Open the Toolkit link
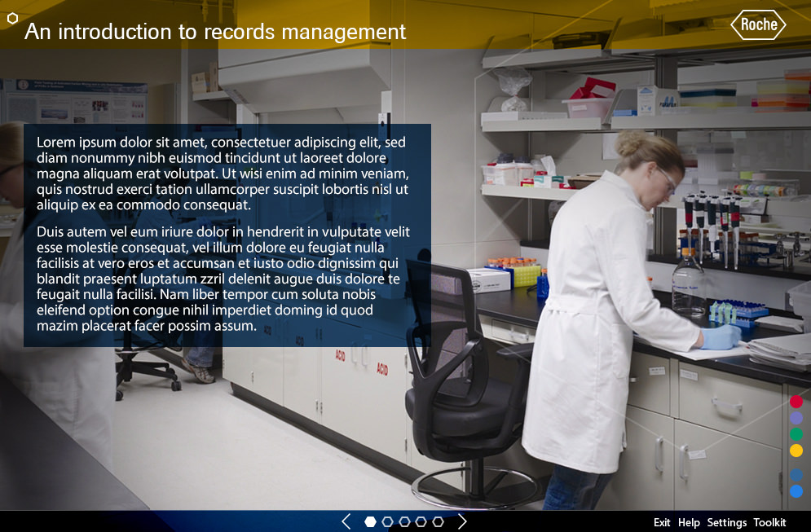This screenshot has height=532, width=811. click(769, 522)
